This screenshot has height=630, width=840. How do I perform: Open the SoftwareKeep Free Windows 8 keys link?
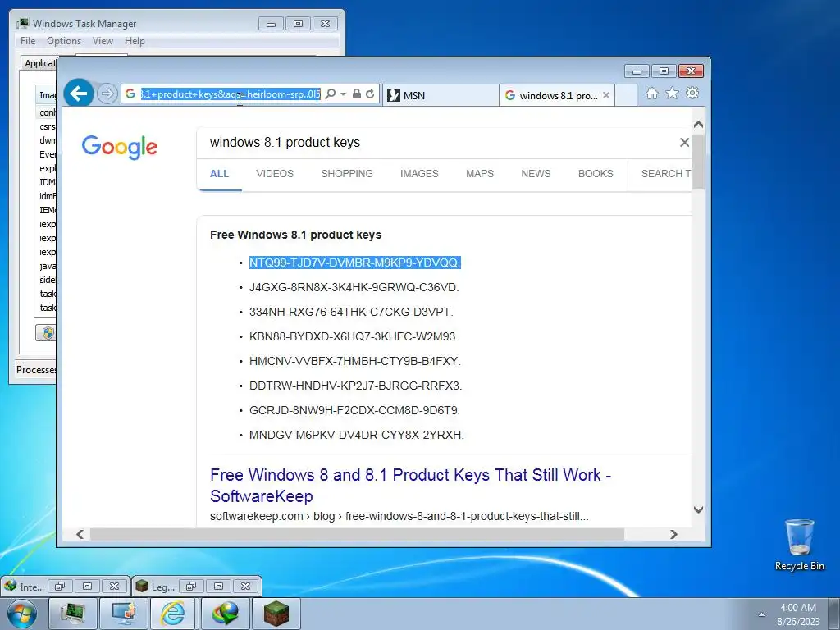pos(410,486)
